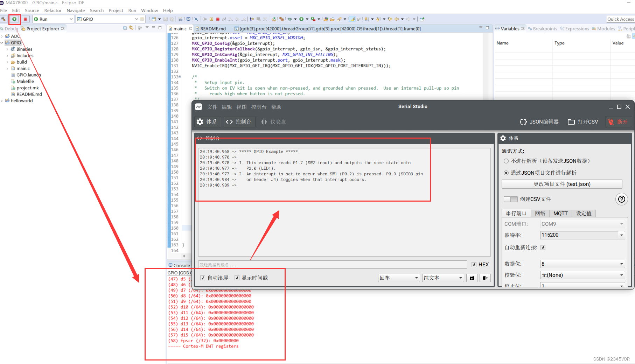This screenshot has height=364, width=635.
Task: Click the red 断开 disconnect button
Action: tap(618, 122)
